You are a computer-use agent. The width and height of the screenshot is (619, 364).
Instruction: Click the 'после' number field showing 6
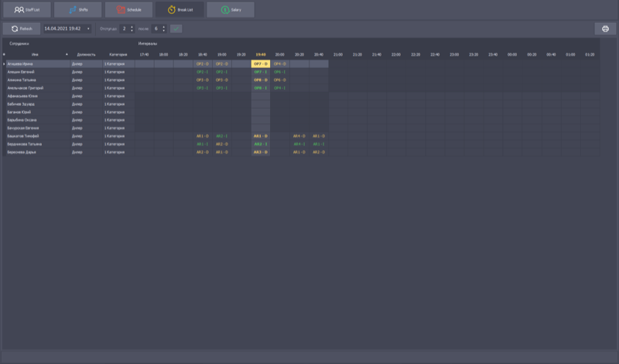156,29
